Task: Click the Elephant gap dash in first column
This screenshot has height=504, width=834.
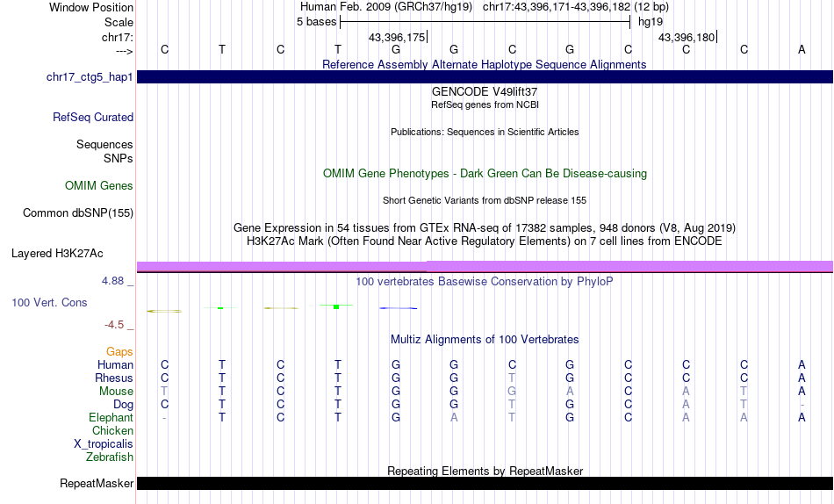Action: [x=164, y=418]
